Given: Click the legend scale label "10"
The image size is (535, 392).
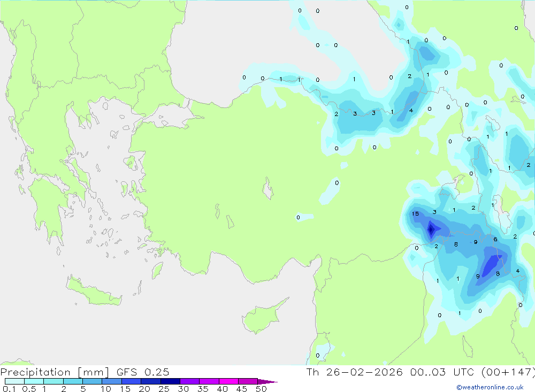Looking at the screenshot, I should click(x=106, y=389).
